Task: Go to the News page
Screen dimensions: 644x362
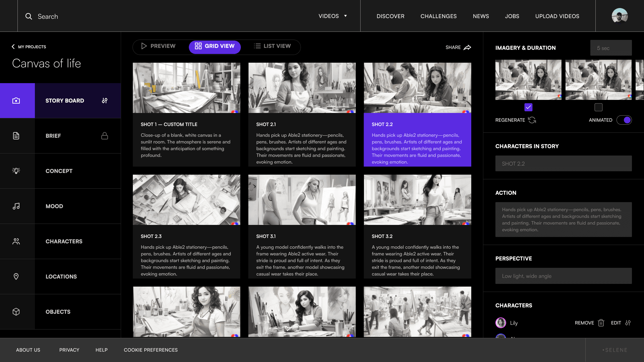Action: pos(481,16)
